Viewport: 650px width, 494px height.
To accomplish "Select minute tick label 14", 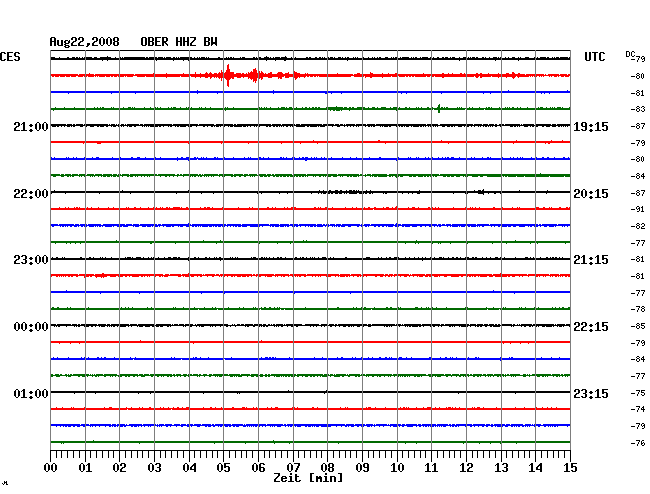I will pos(535,467).
